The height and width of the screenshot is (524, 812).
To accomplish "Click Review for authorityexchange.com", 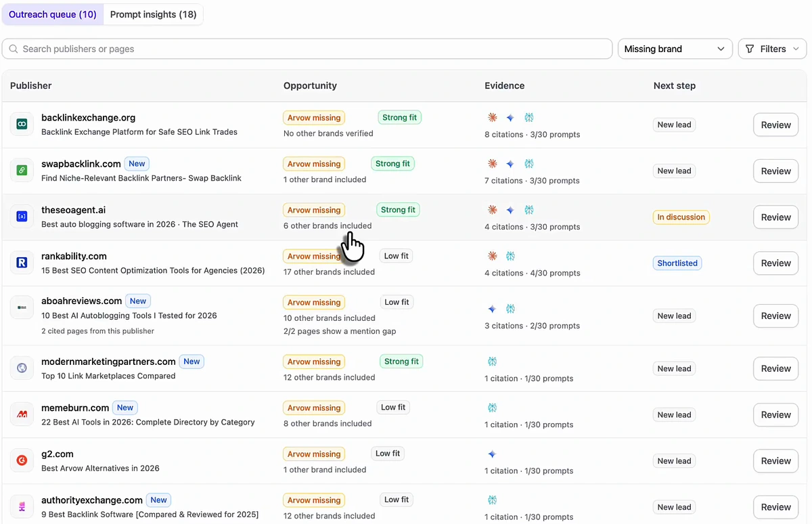I will click(x=775, y=506).
